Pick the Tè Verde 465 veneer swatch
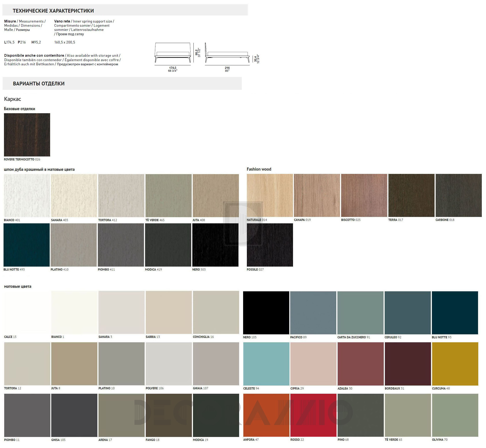 pyautogui.click(x=168, y=196)
